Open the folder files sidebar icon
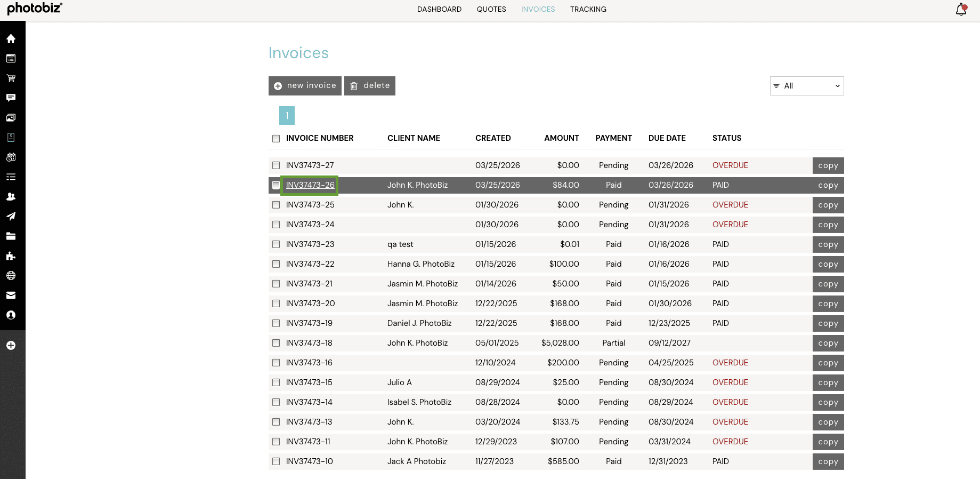The height and width of the screenshot is (479, 980). tap(11, 236)
